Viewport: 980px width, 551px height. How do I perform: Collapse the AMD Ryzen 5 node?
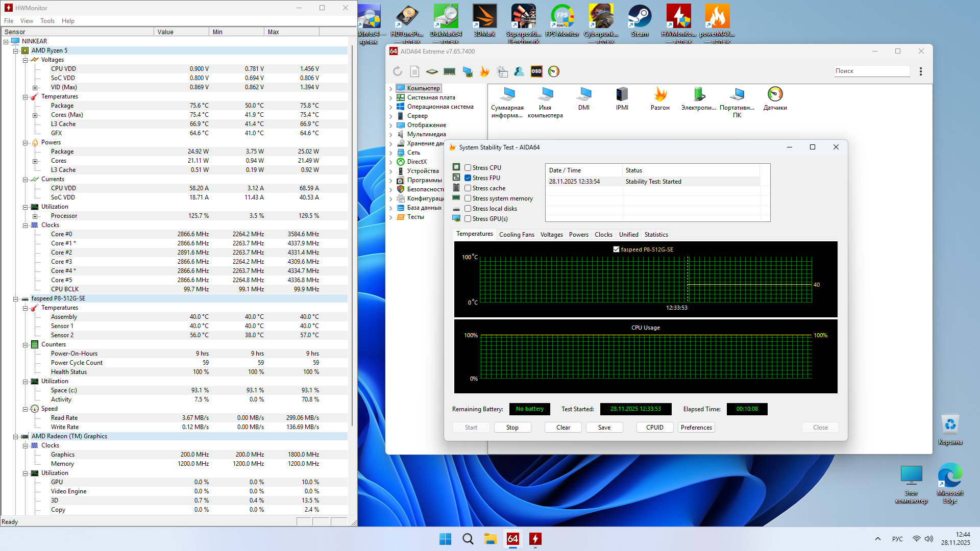coord(15,51)
